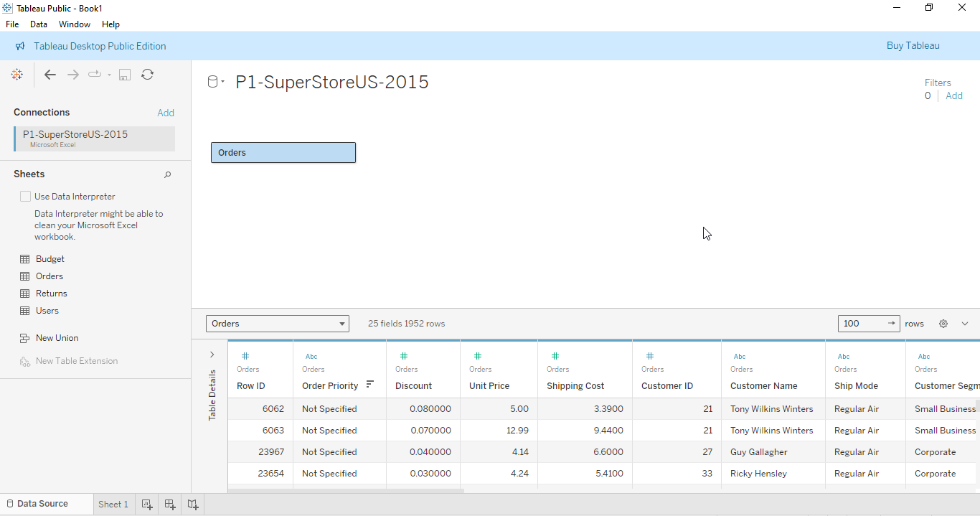Open the File menu
Image resolution: width=980 pixels, height=516 pixels.
(12, 24)
